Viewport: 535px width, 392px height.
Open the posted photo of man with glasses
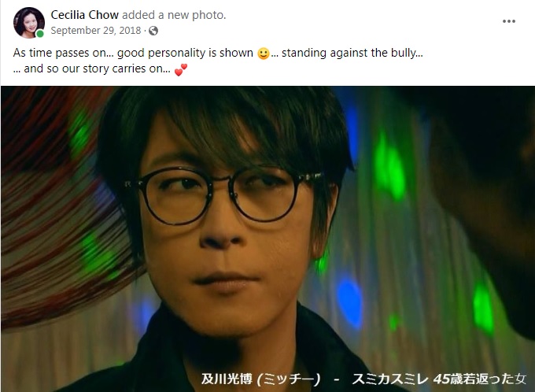click(x=267, y=239)
